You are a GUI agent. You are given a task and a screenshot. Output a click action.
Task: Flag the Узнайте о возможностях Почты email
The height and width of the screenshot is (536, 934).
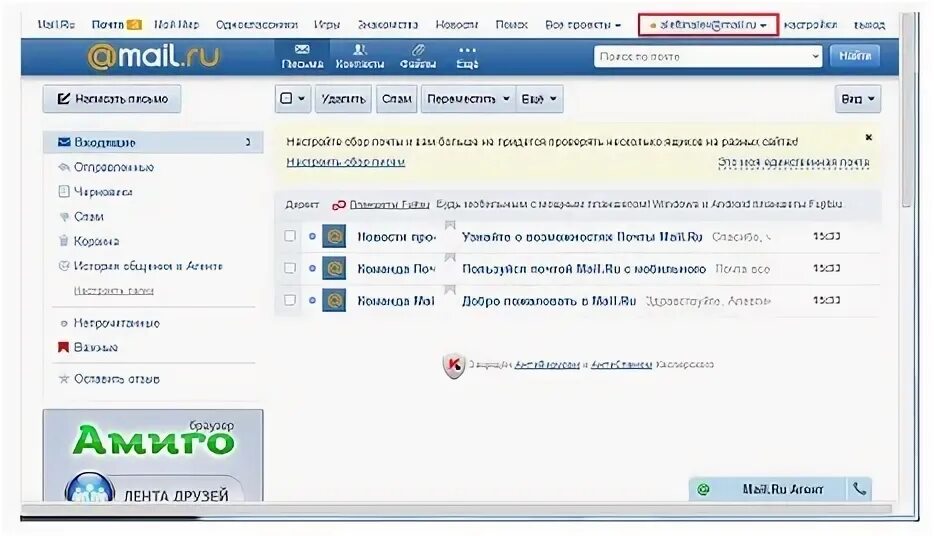pyautogui.click(x=450, y=225)
